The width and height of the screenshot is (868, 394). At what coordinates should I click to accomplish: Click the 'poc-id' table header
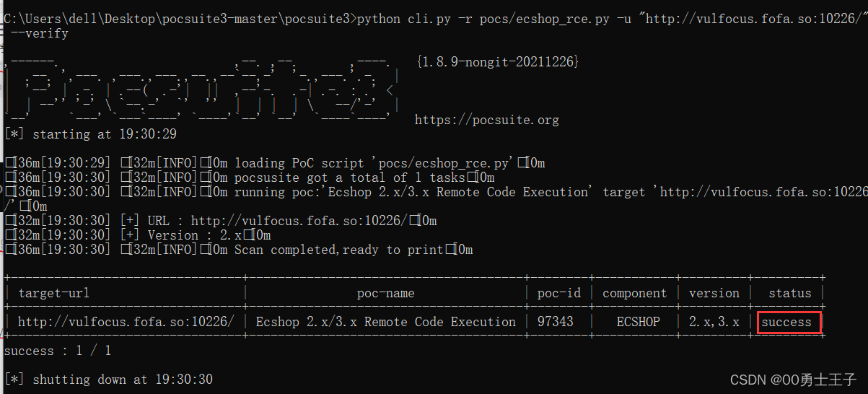click(559, 293)
